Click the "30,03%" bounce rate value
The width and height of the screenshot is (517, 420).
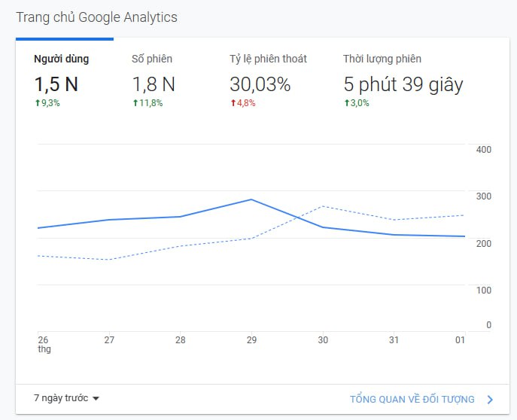click(x=260, y=84)
